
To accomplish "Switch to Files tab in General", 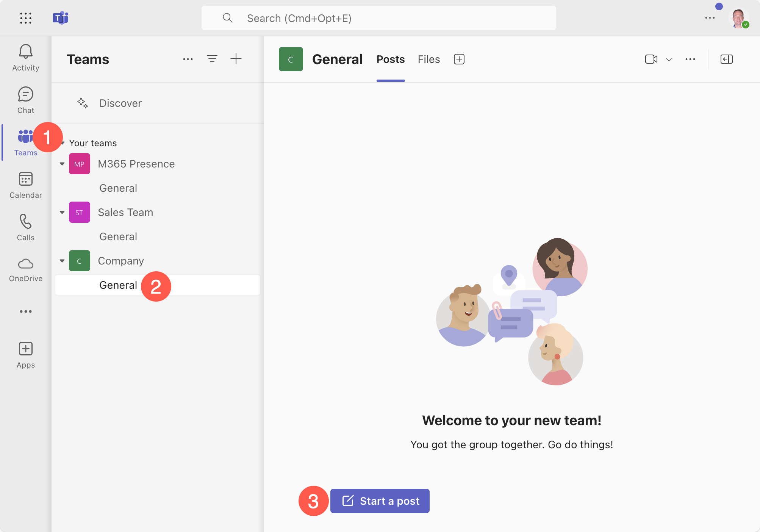I will pos(428,59).
